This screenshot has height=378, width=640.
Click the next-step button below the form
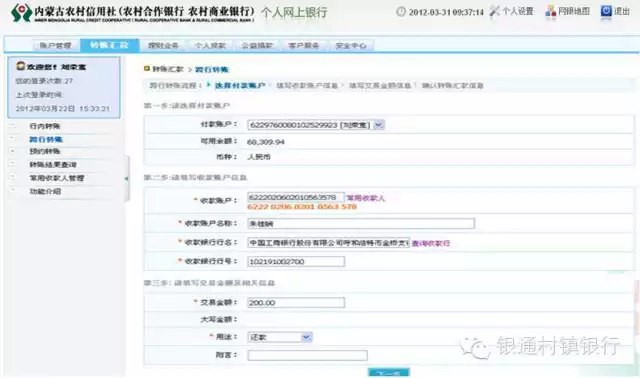point(389,372)
